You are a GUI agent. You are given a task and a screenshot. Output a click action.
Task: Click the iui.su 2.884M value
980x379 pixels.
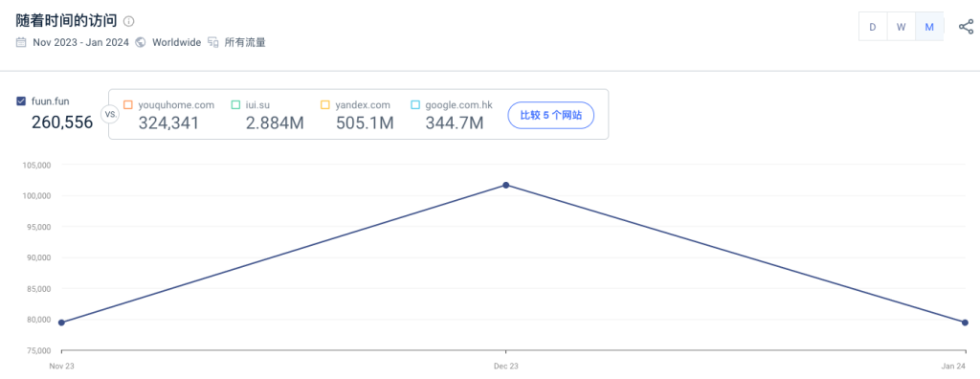click(275, 123)
